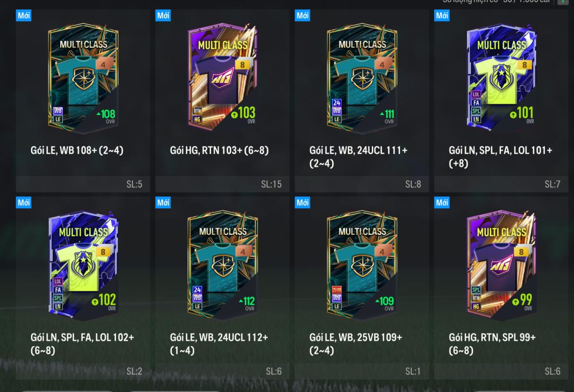This screenshot has width=574, height=392.
Task: Click the 111 OVR Multi Class pack image
Action: [362, 78]
